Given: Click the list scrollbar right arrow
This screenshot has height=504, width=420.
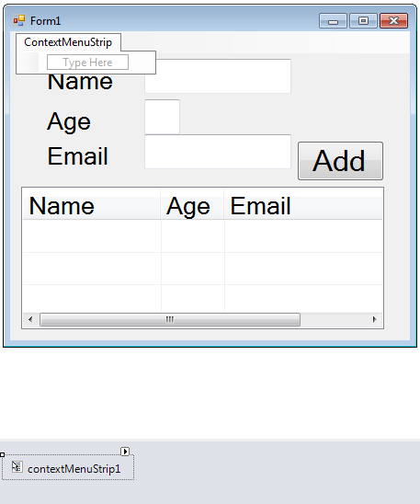Looking at the screenshot, I should tap(374, 319).
